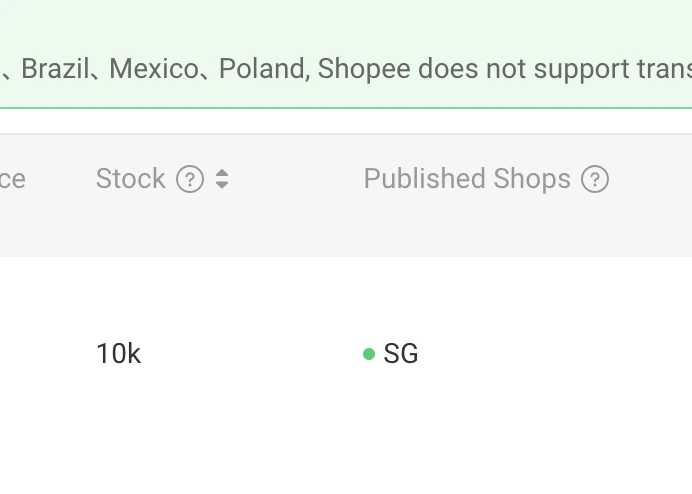
Task: Click the green status dot next to SG
Action: pos(369,353)
